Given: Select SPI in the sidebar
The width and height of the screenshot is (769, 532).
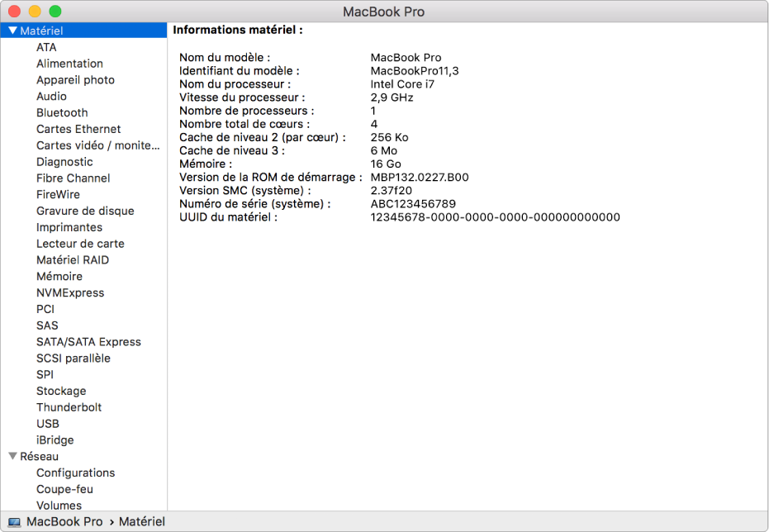Looking at the screenshot, I should (x=45, y=374).
